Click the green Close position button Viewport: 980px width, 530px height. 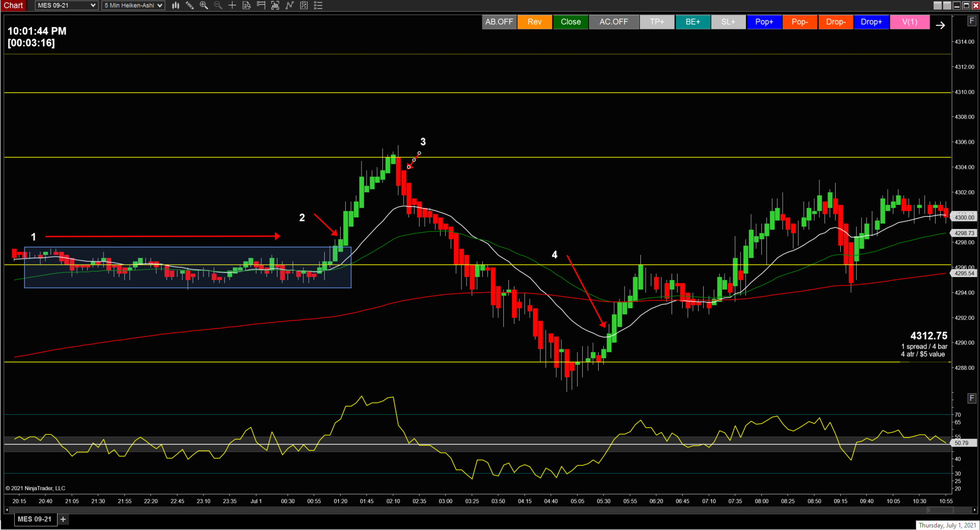pos(571,22)
